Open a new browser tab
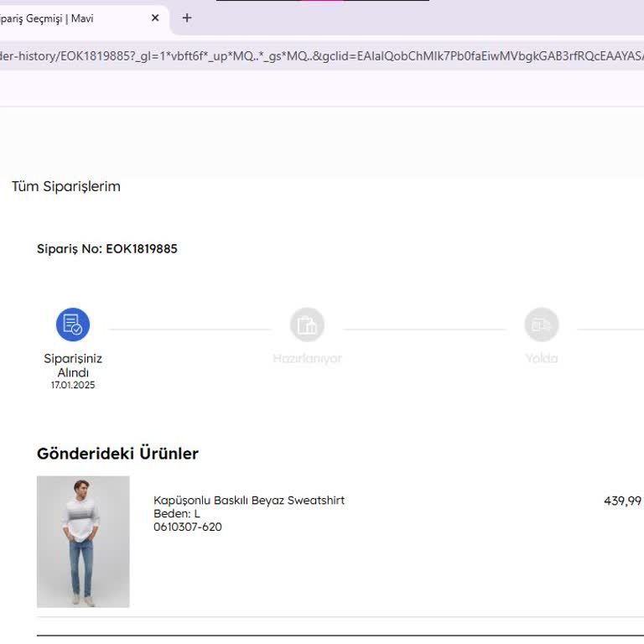 coord(187,18)
